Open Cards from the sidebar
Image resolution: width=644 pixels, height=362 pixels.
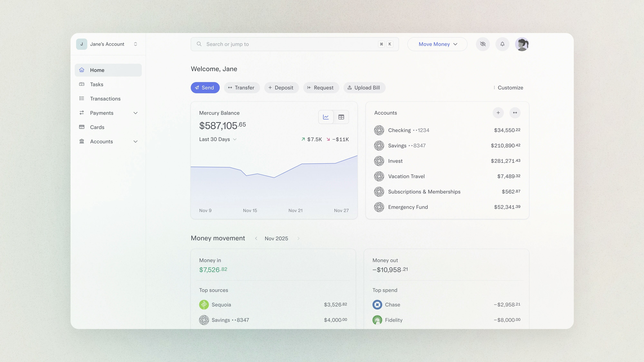click(97, 127)
